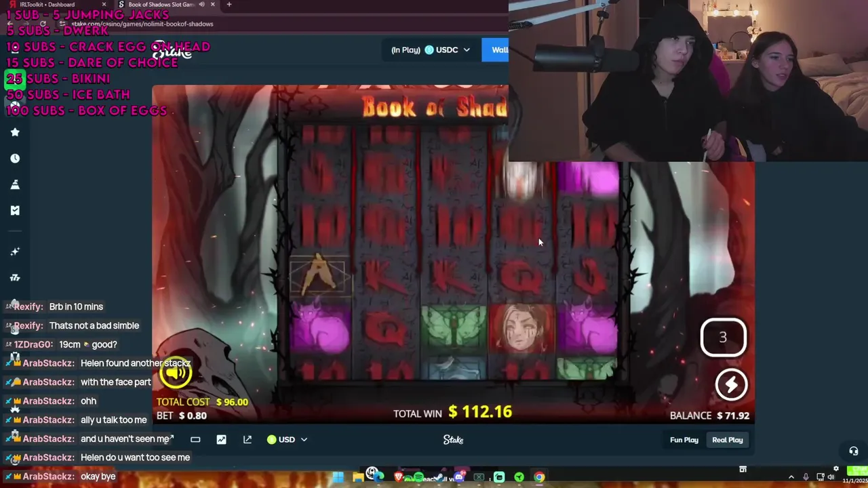Click the TOTAL COST $ 96.00 label
Viewport: 868px width, 488px height.
coord(202,402)
